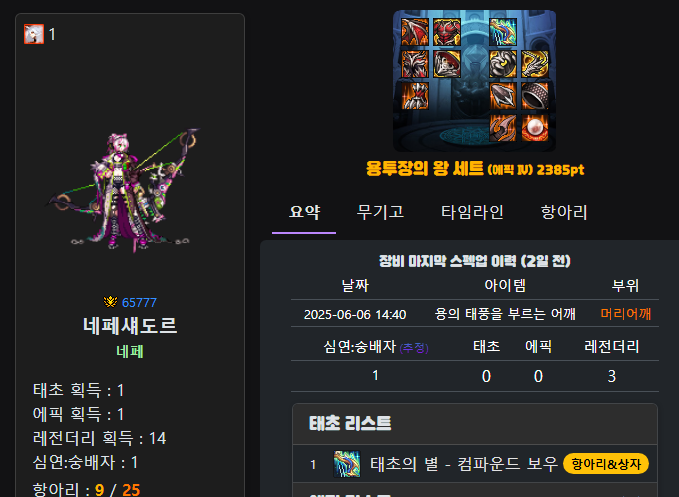Click the red-hat helmet equipment icon

coord(447,64)
